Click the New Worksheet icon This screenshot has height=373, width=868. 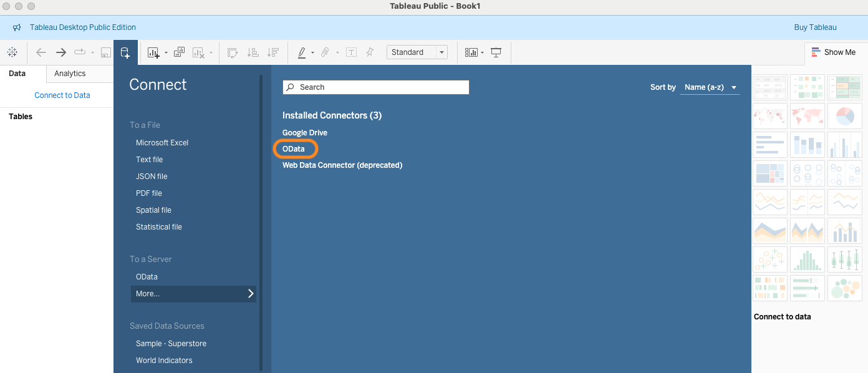coord(153,52)
